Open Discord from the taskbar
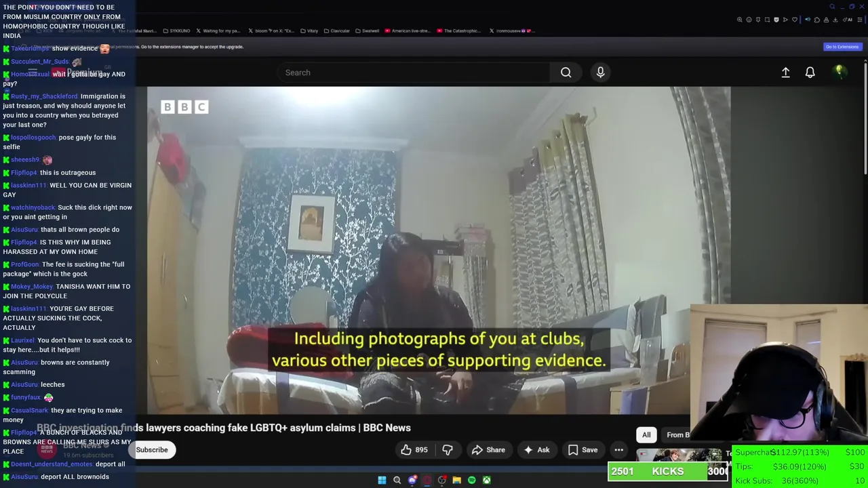This screenshot has width=868, height=488. pos(412,480)
